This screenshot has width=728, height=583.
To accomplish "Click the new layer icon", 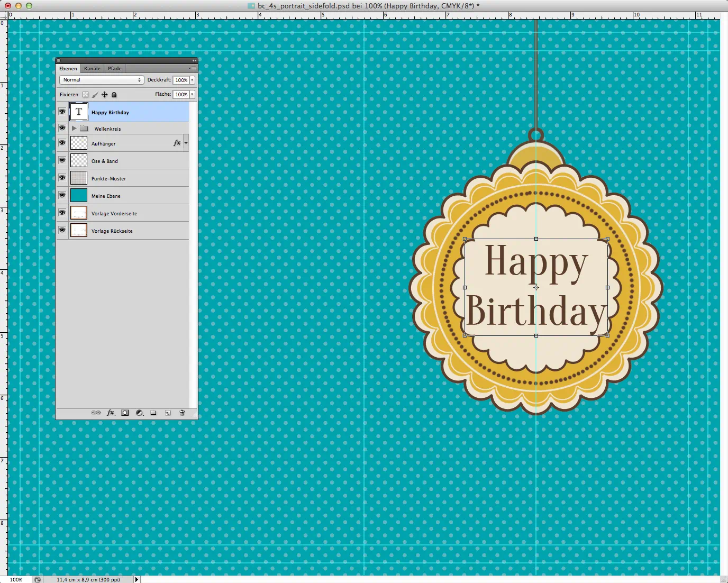I will click(168, 413).
